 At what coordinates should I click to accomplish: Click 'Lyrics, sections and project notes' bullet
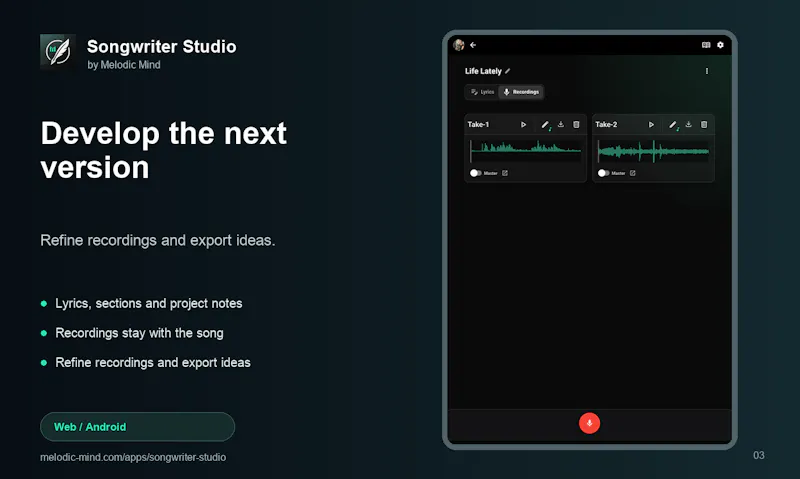148,304
